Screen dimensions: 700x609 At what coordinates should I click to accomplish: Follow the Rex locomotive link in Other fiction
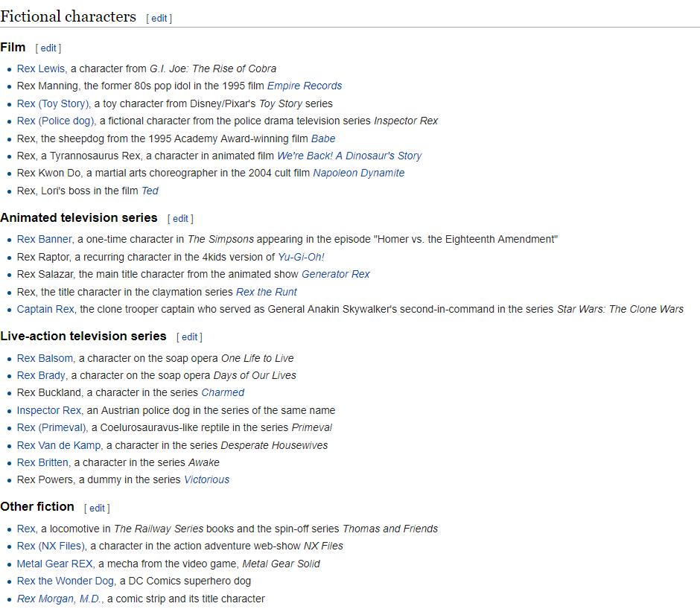26,529
